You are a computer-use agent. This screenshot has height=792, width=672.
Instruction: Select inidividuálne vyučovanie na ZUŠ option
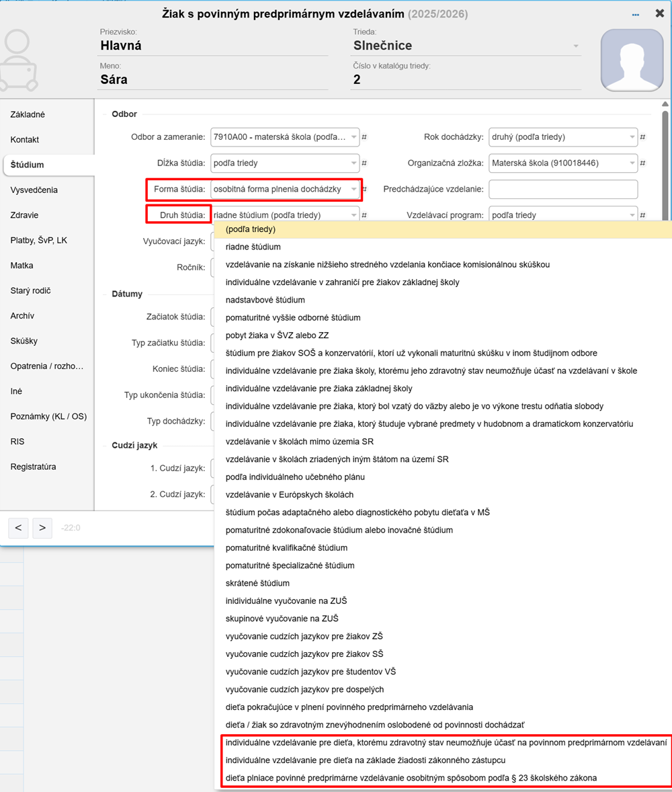[443, 600]
